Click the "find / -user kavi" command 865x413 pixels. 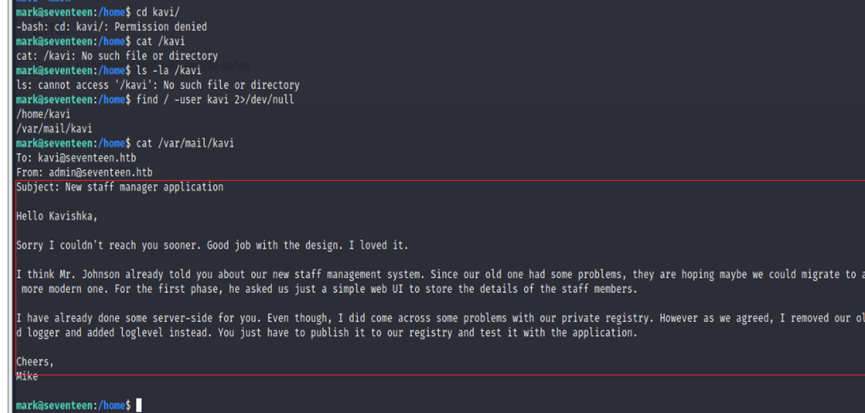pyautogui.click(x=216, y=100)
